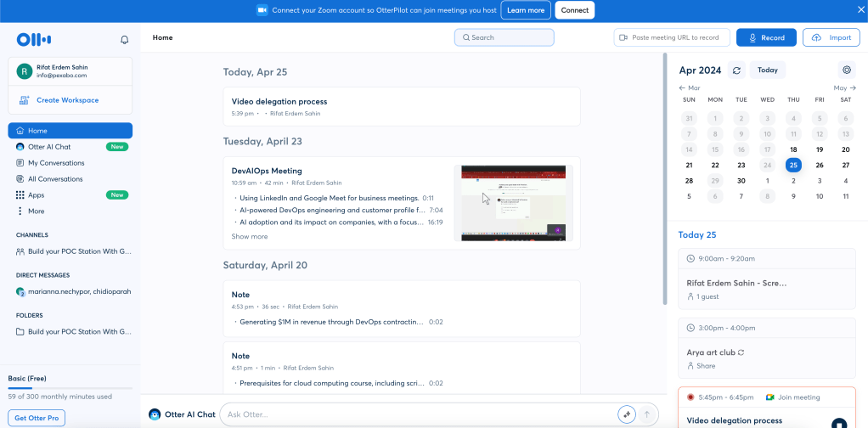Click the Otter AI Chat avatar icon

pyautogui.click(x=155, y=414)
